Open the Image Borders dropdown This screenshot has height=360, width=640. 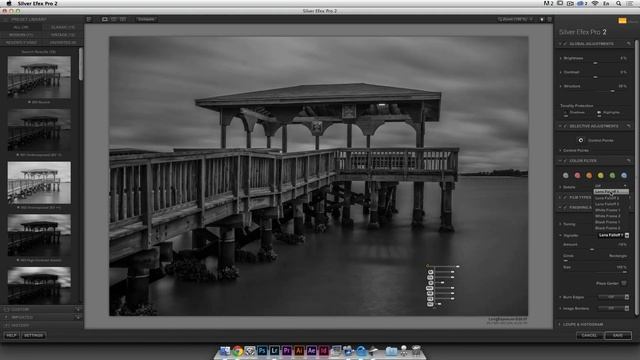coord(613,309)
